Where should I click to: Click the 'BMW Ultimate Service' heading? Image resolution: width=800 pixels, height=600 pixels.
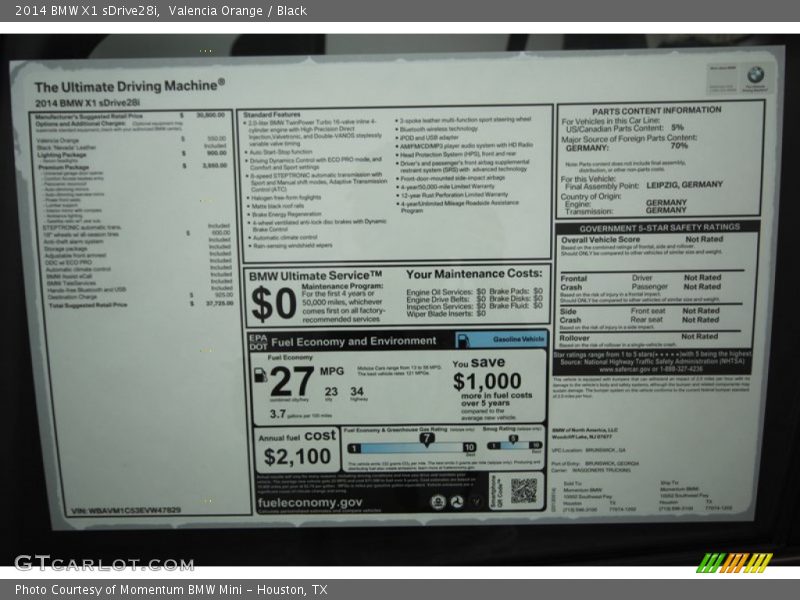click(315, 276)
